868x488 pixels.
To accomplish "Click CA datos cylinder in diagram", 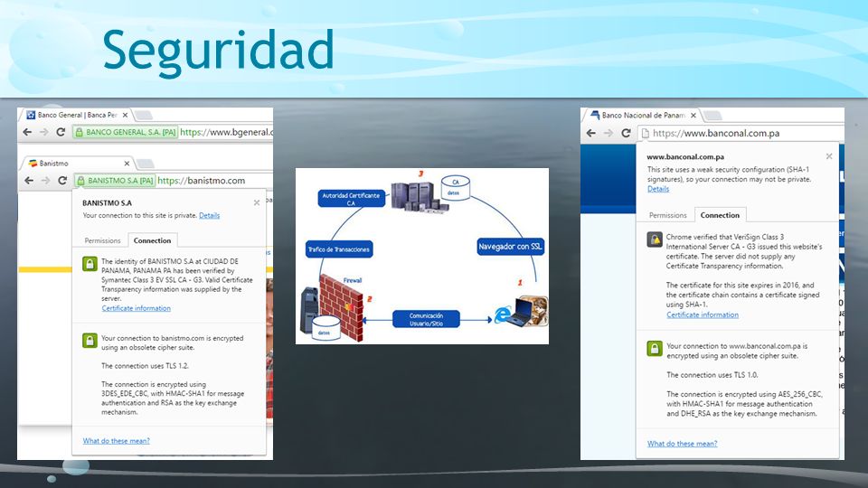I will 455,187.
